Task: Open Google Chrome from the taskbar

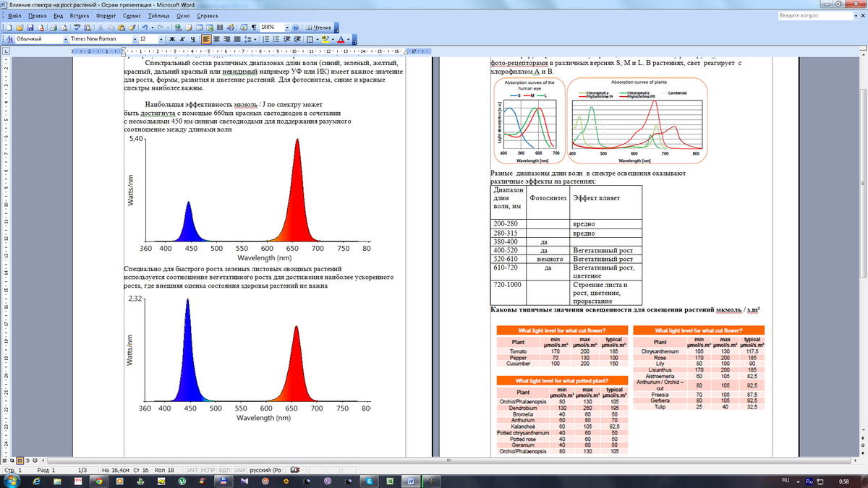Action: click(98, 480)
